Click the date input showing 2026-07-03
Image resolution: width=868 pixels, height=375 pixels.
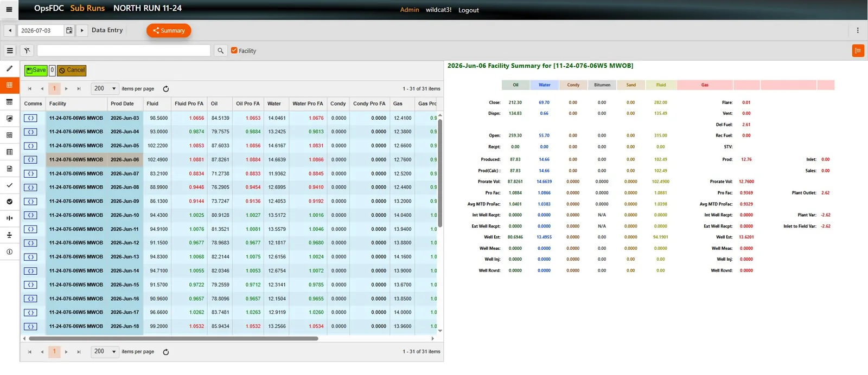[41, 30]
